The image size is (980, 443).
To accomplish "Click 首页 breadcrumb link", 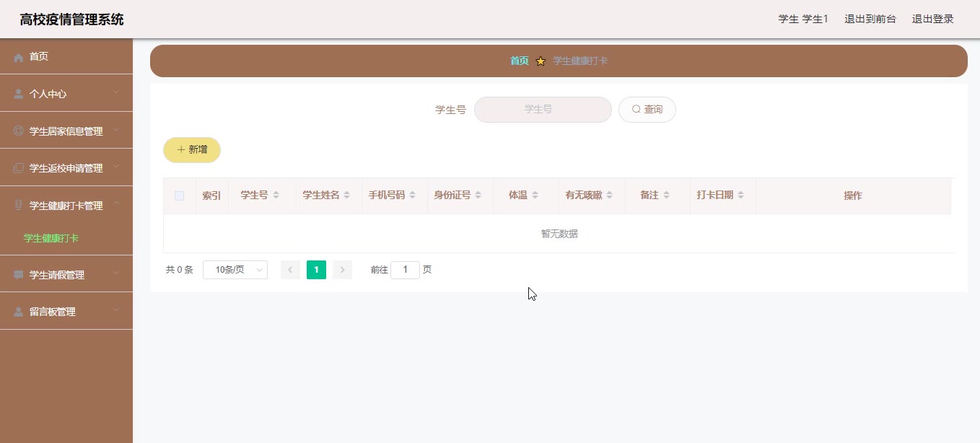I will click(520, 61).
